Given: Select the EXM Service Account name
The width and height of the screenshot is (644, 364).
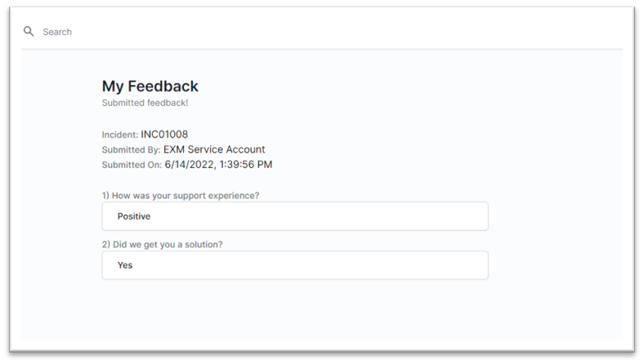Looking at the screenshot, I should pyautogui.click(x=214, y=149).
